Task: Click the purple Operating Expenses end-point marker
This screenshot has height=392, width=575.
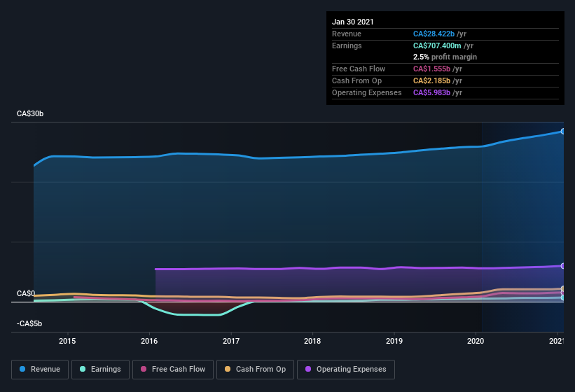Action: 562,266
